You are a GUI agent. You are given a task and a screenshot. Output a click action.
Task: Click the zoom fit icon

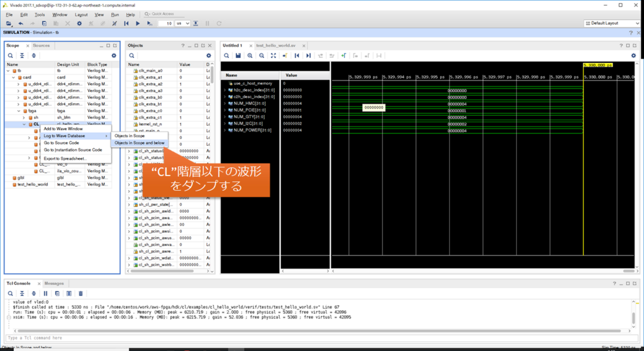pyautogui.click(x=273, y=55)
